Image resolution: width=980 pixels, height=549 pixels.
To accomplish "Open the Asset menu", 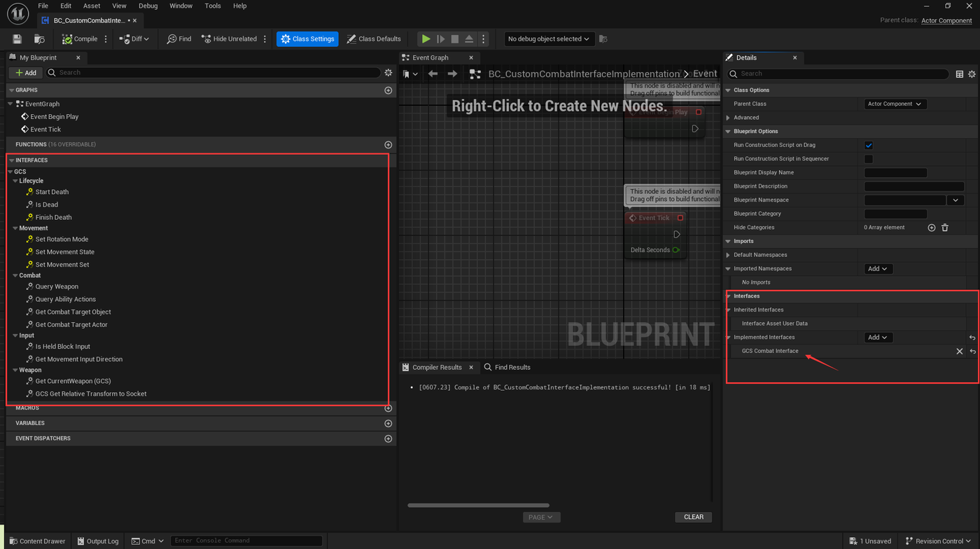I will point(92,6).
